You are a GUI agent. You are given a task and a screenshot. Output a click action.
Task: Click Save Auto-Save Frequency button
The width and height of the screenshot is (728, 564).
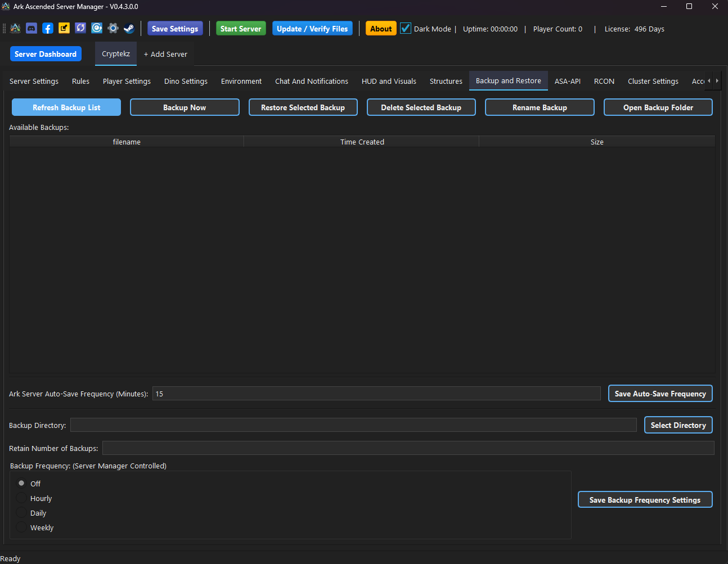[660, 394]
